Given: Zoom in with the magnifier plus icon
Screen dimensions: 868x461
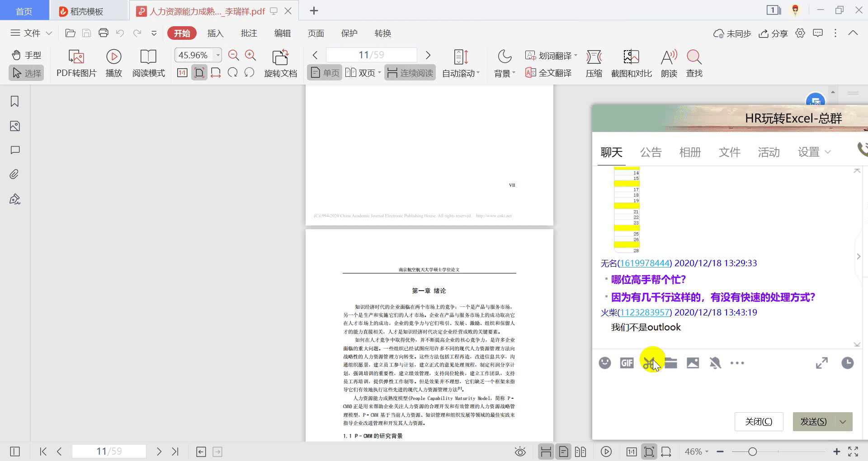Looking at the screenshot, I should [250, 55].
